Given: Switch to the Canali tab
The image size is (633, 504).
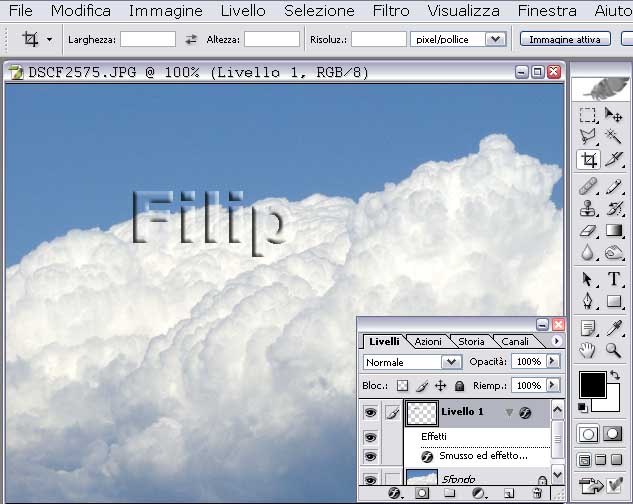Looking at the screenshot, I should click(515, 341).
